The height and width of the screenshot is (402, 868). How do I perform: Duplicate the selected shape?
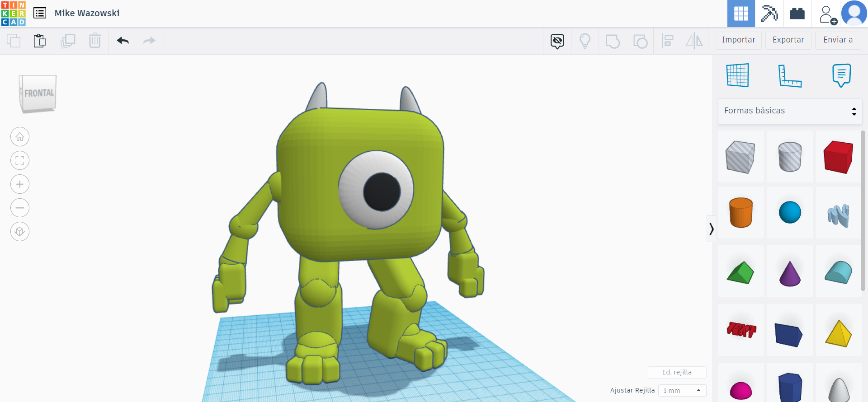[68, 41]
